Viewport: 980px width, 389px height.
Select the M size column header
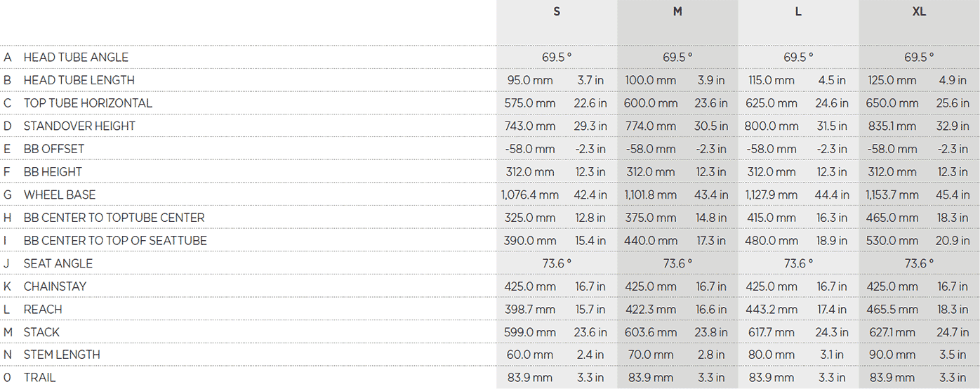point(677,12)
